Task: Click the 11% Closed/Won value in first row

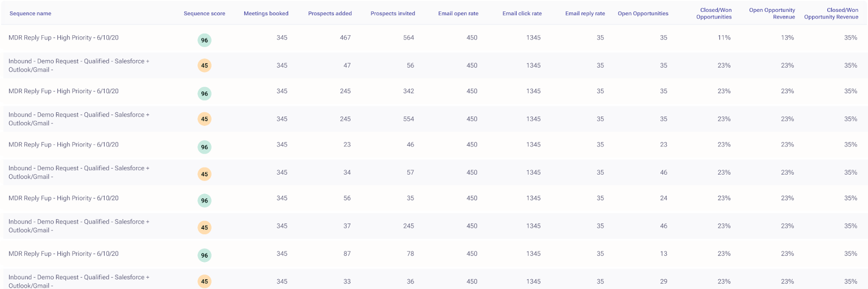Action: point(724,38)
